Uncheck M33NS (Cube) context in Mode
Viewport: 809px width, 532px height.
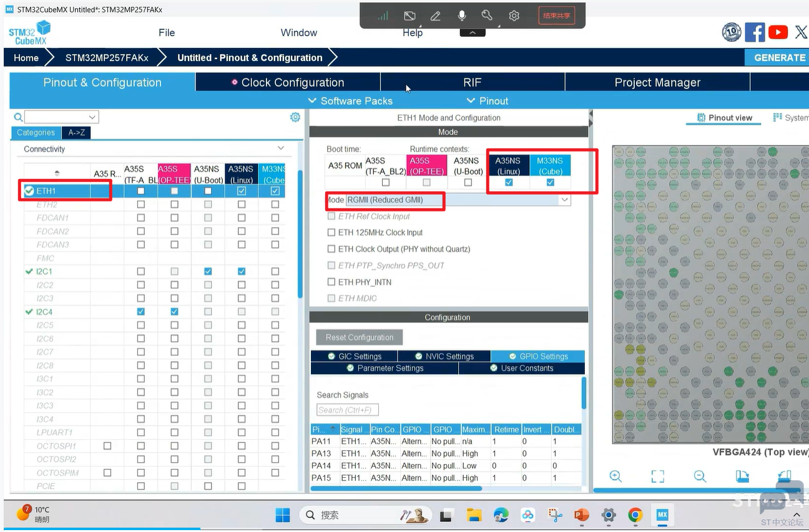click(550, 183)
